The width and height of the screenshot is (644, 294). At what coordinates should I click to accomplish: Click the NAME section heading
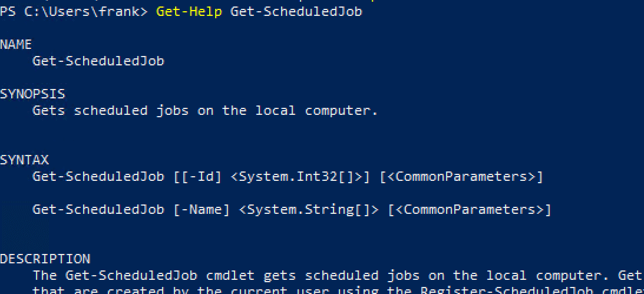pos(16,44)
